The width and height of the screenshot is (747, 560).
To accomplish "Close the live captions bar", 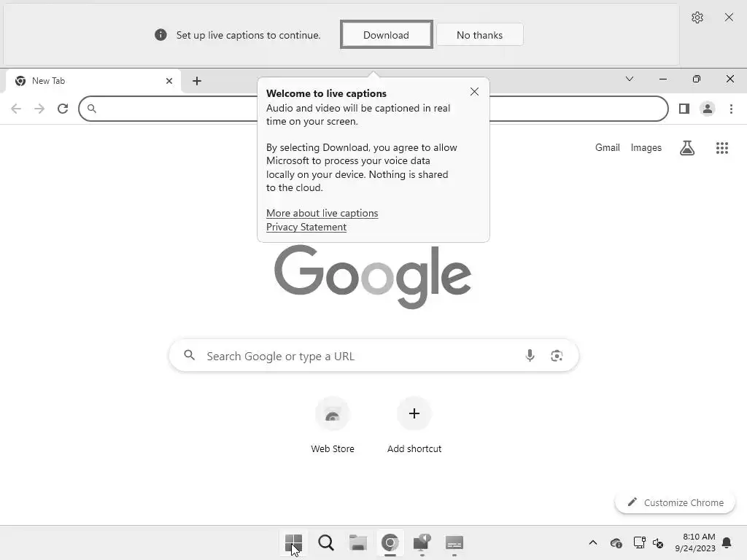I will [729, 17].
